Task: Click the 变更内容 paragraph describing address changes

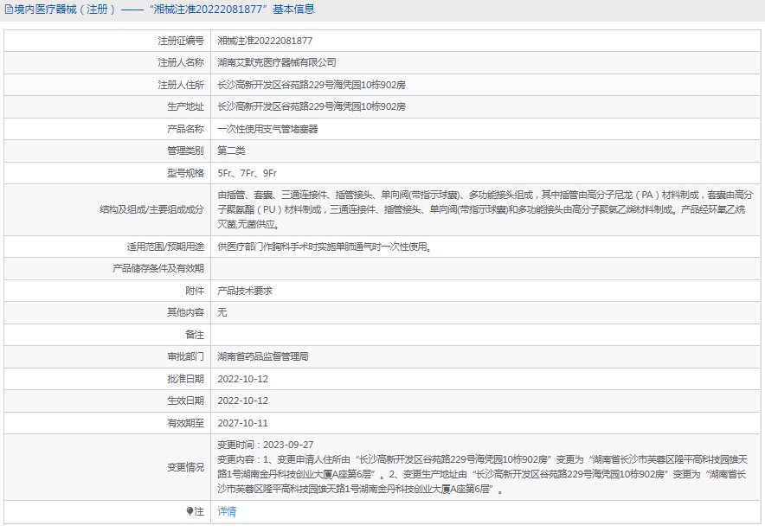Action: [x=483, y=474]
